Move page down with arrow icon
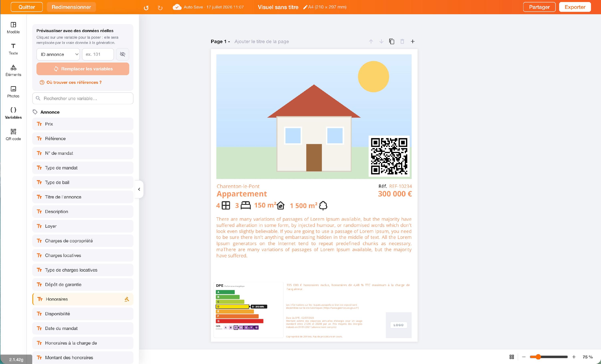The image size is (601, 364). pyautogui.click(x=381, y=41)
